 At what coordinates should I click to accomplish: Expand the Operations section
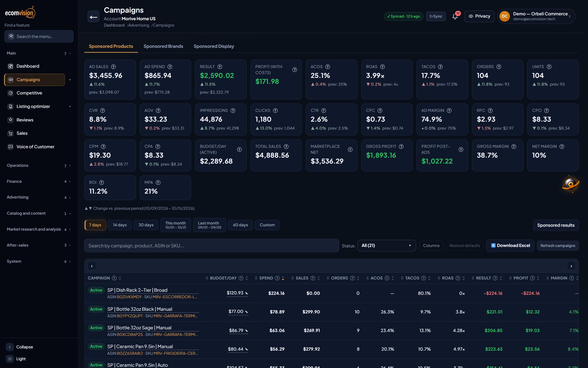click(39, 166)
